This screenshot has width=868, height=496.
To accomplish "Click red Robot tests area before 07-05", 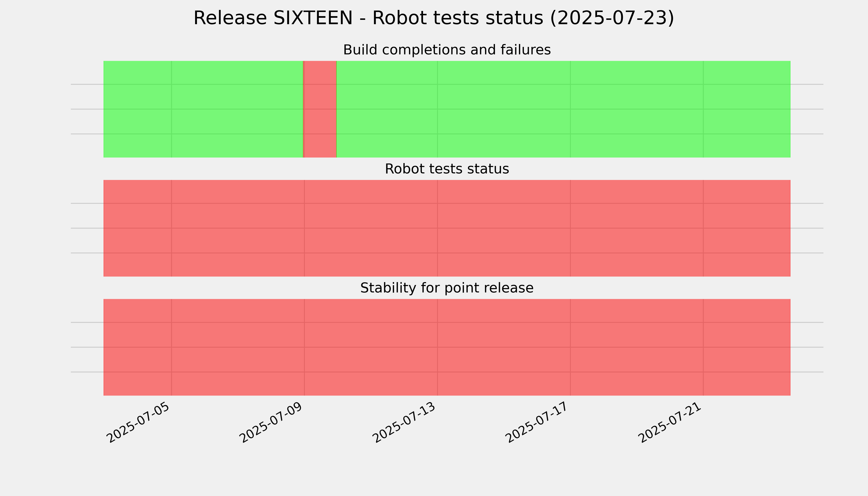I will 138,228.
